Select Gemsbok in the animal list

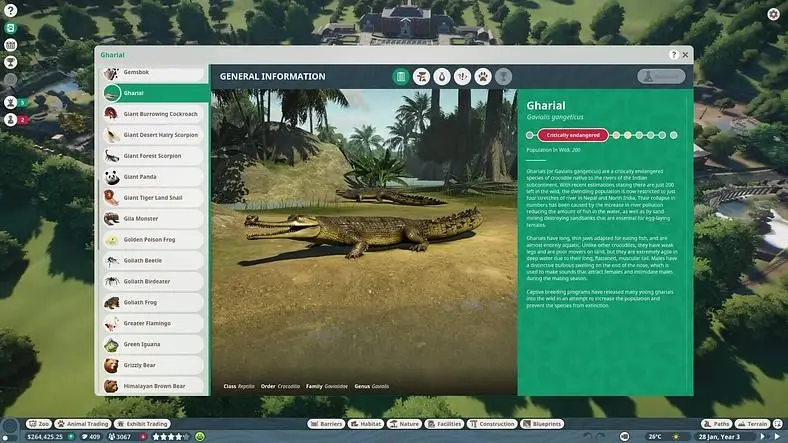[154, 73]
